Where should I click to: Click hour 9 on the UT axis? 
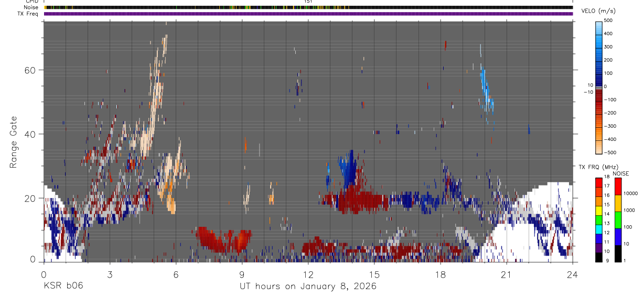coord(242,275)
